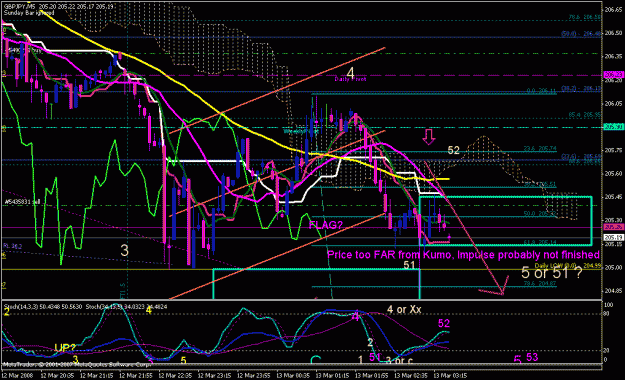Viewport: 625px width, 380px height.
Task: Click the white '51' label on price chart
Action: pyautogui.click(x=409, y=265)
